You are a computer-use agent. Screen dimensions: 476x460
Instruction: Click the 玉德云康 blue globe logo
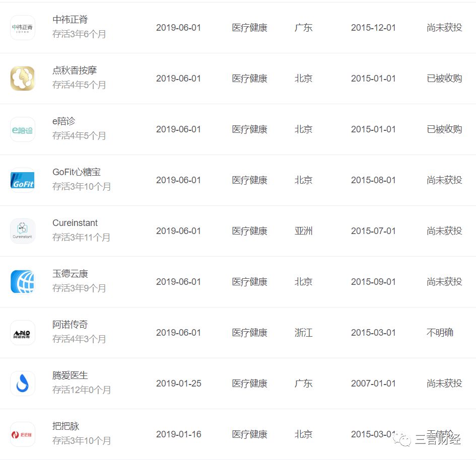pos(23,282)
